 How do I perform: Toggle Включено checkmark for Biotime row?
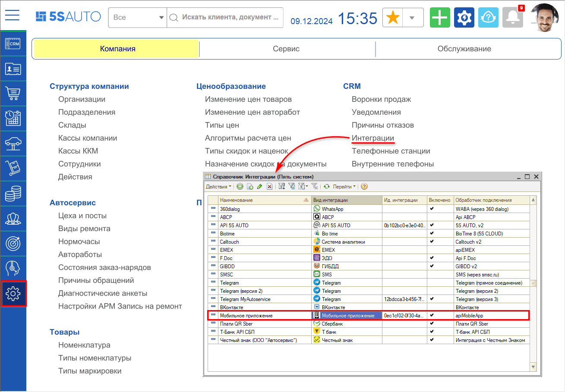tap(432, 233)
